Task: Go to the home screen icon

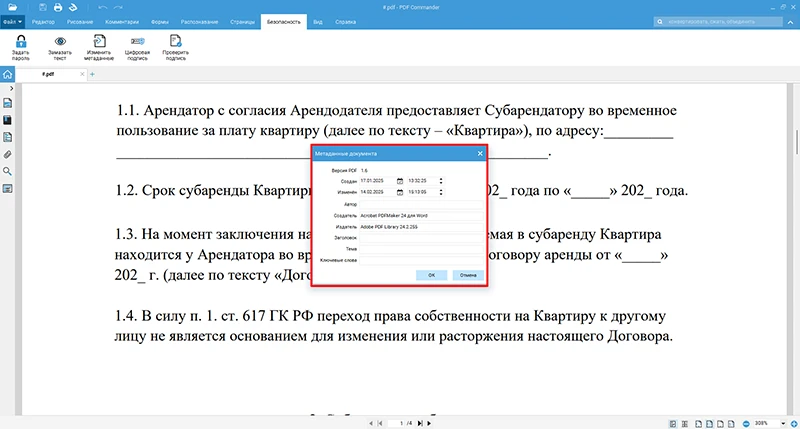Action: click(7, 74)
